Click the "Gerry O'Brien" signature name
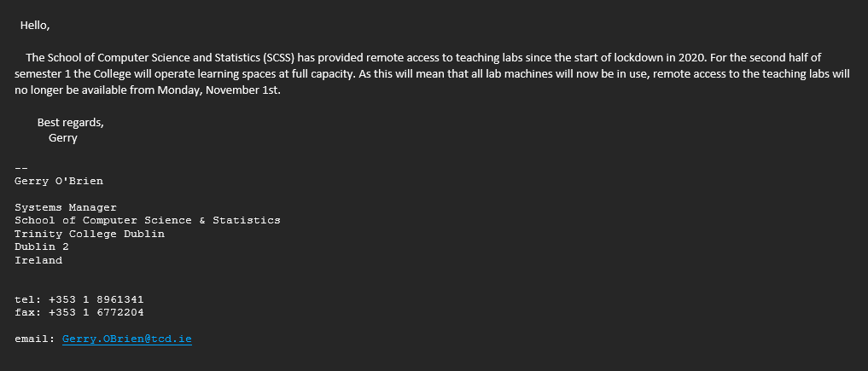The image size is (868, 371). (x=59, y=181)
